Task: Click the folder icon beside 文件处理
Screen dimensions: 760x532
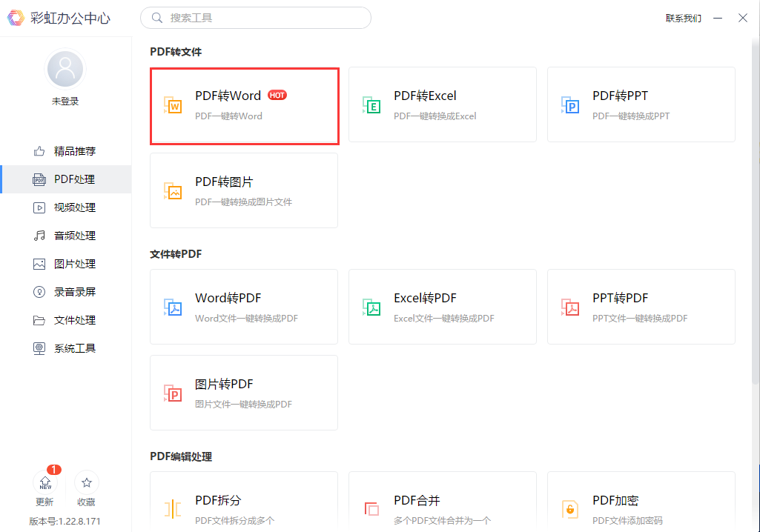Action: point(39,320)
